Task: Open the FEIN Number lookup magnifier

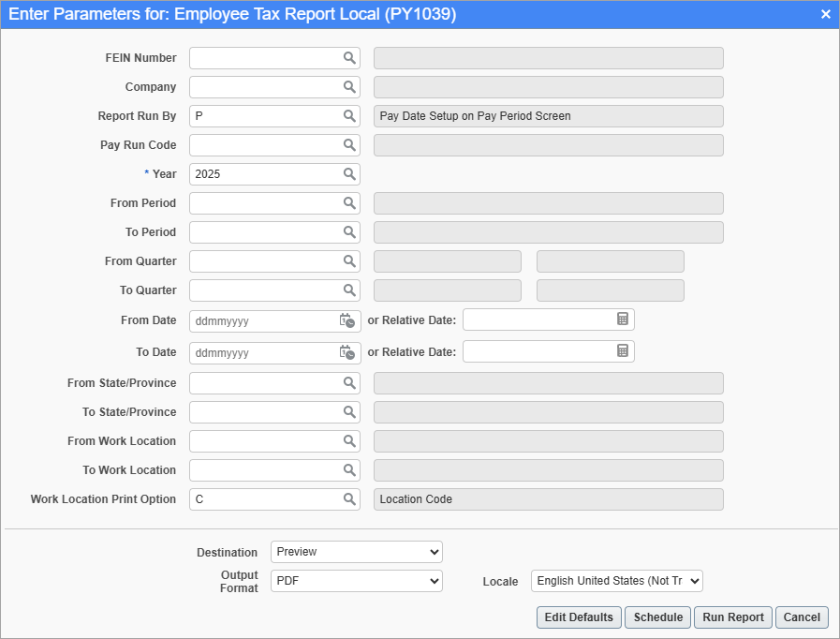Action: [x=350, y=58]
